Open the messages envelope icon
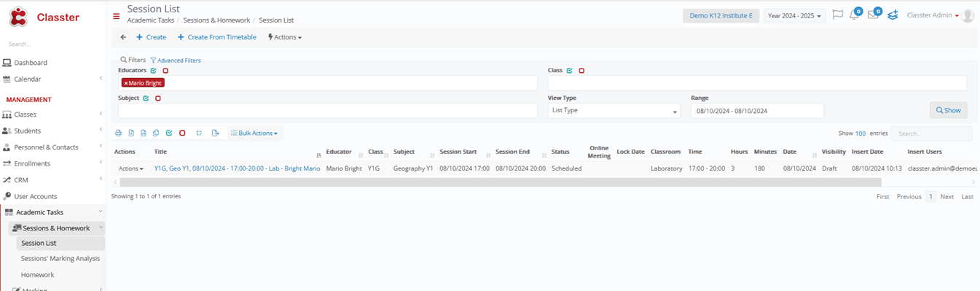The height and width of the screenshot is (291, 980). (874, 15)
